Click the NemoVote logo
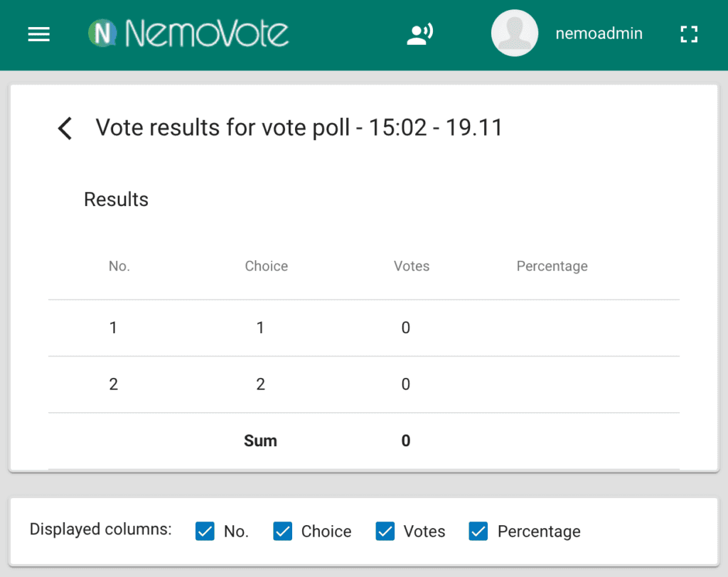The width and height of the screenshot is (728, 577). coord(188,32)
